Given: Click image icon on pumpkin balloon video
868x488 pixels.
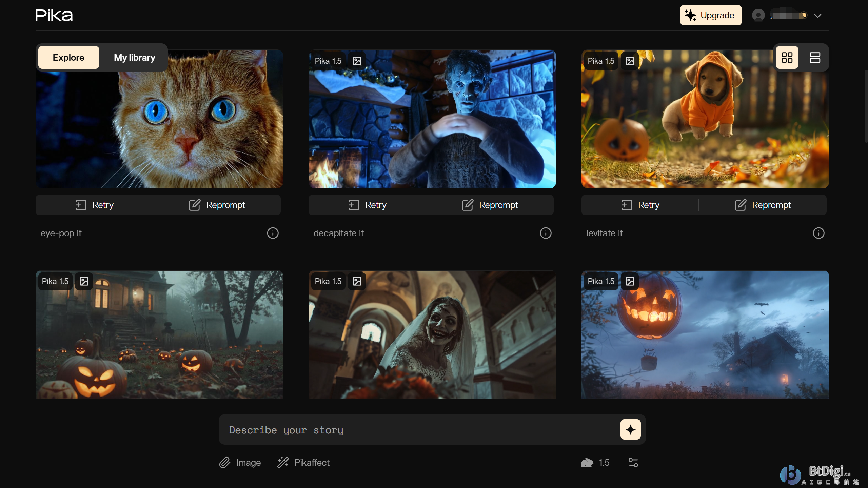Looking at the screenshot, I should coord(630,281).
